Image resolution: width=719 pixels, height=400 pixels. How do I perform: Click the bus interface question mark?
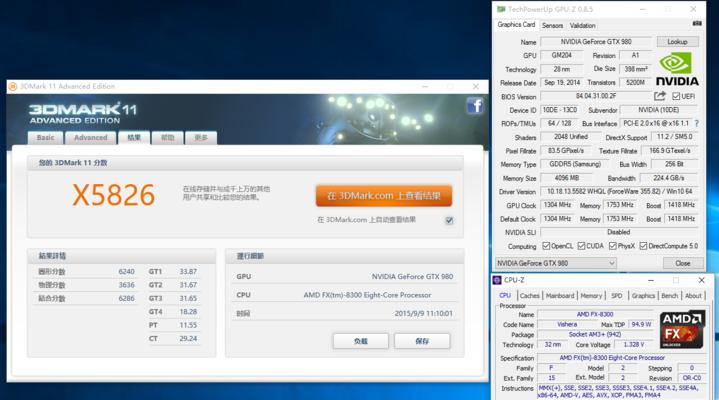697,123
